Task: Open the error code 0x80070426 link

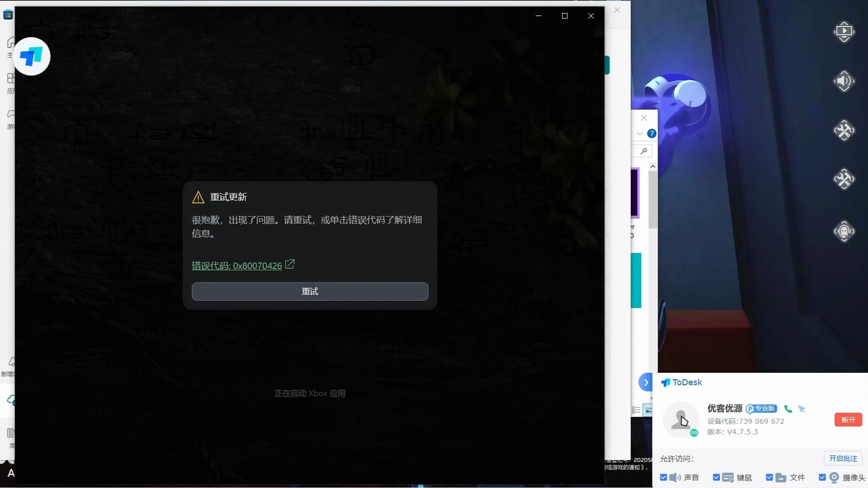Action: pyautogui.click(x=237, y=266)
